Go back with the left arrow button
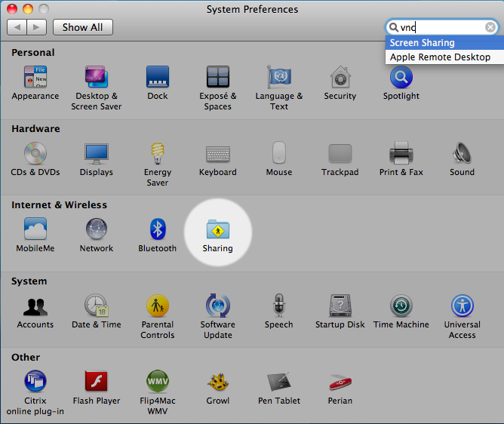This screenshot has height=424, width=504. 17,27
